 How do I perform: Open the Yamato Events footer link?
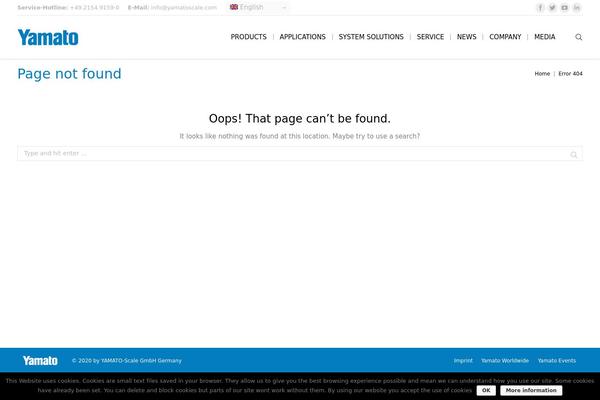[x=557, y=361]
